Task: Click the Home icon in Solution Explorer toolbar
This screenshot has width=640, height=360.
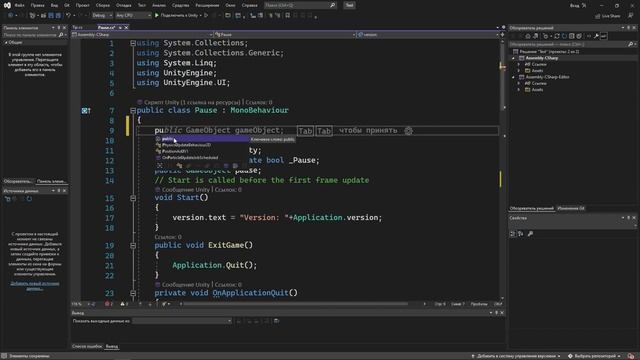Action: pos(527,36)
